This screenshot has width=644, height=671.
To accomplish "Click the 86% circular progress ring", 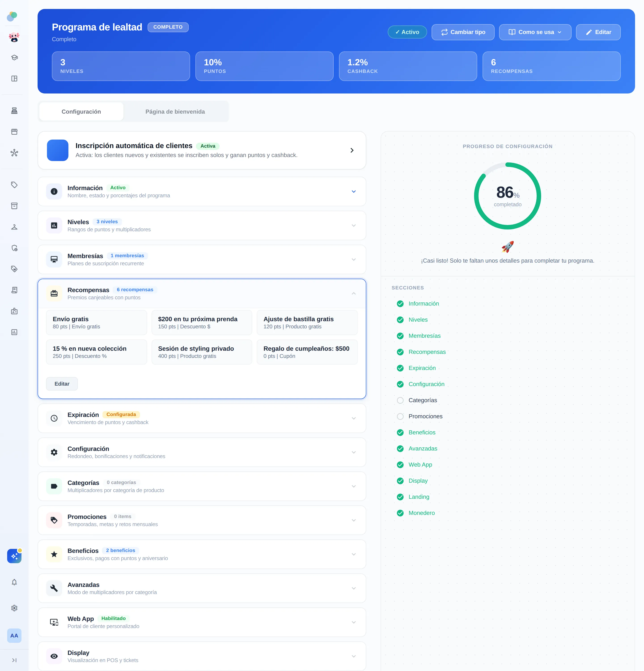I will tap(507, 196).
